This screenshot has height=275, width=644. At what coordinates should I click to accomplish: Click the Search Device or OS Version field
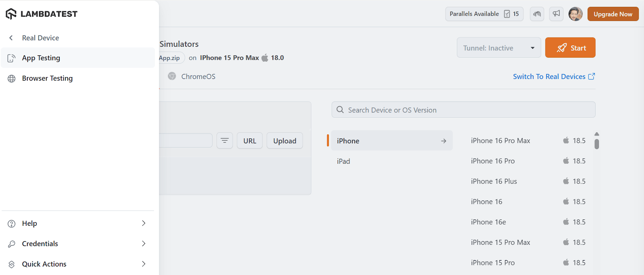coord(463,110)
